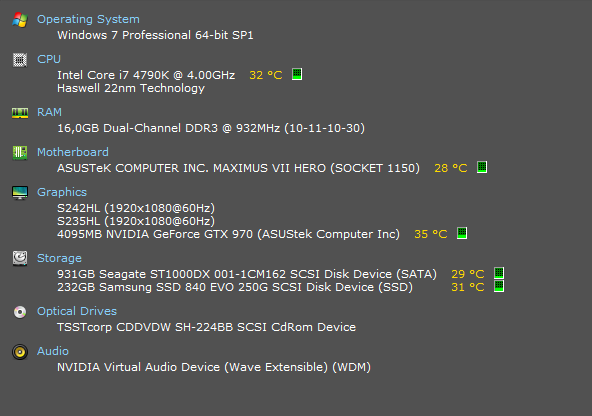
Task: Click the RAM memory stick icon
Action: click(20, 112)
